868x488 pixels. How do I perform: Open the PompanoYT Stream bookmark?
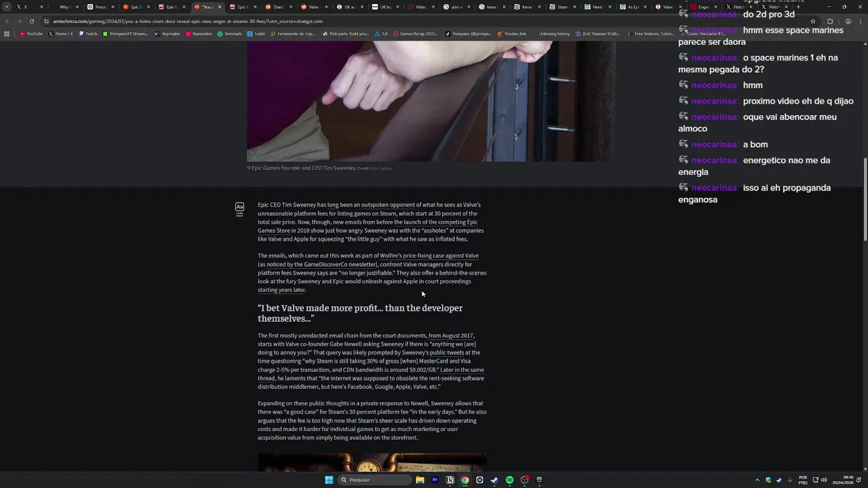(x=125, y=33)
